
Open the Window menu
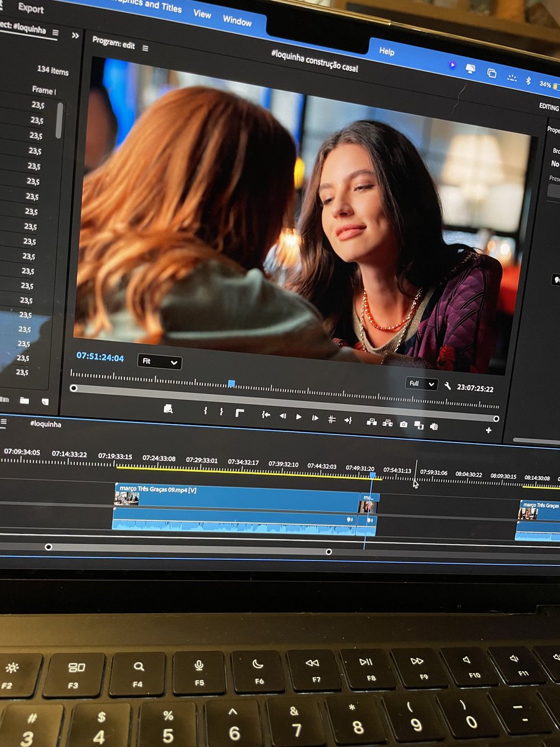pyautogui.click(x=237, y=20)
